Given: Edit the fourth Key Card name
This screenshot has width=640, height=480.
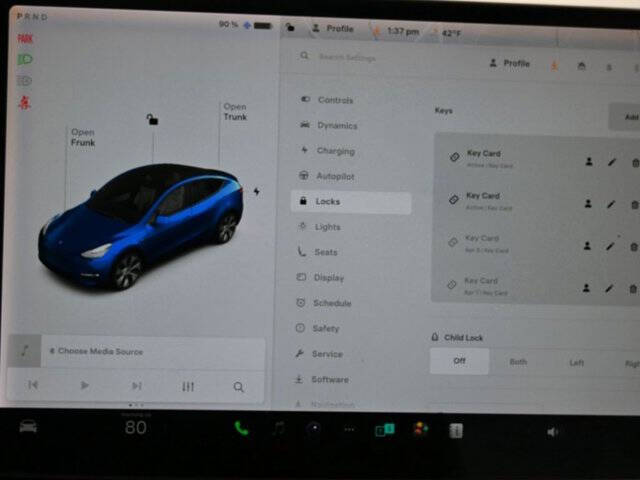Looking at the screenshot, I should click(609, 289).
